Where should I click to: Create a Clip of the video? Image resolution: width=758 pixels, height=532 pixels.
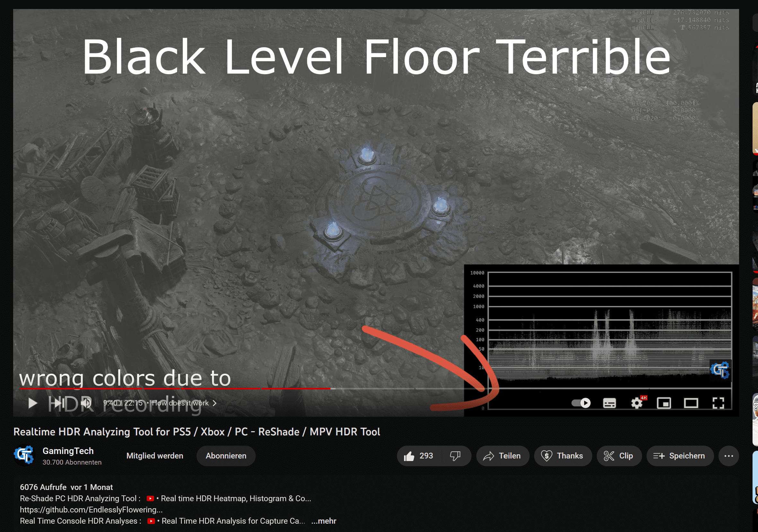(x=619, y=456)
